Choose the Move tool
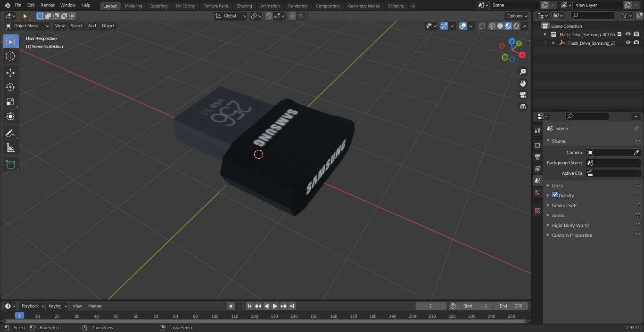Viewport: 644px width, 332px height. pos(11,73)
